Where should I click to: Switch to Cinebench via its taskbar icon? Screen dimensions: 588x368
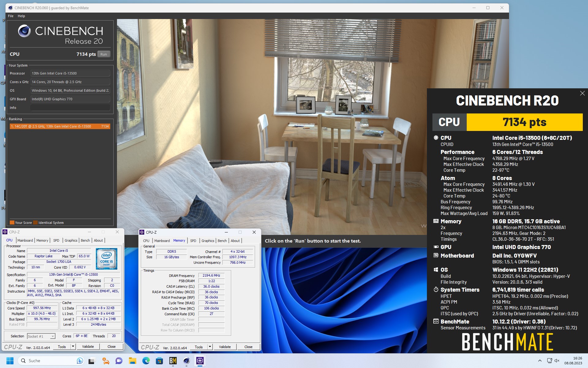pos(187,361)
